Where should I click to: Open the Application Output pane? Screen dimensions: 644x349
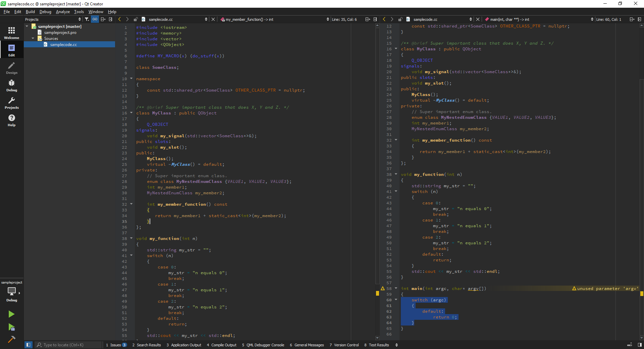(x=184, y=345)
